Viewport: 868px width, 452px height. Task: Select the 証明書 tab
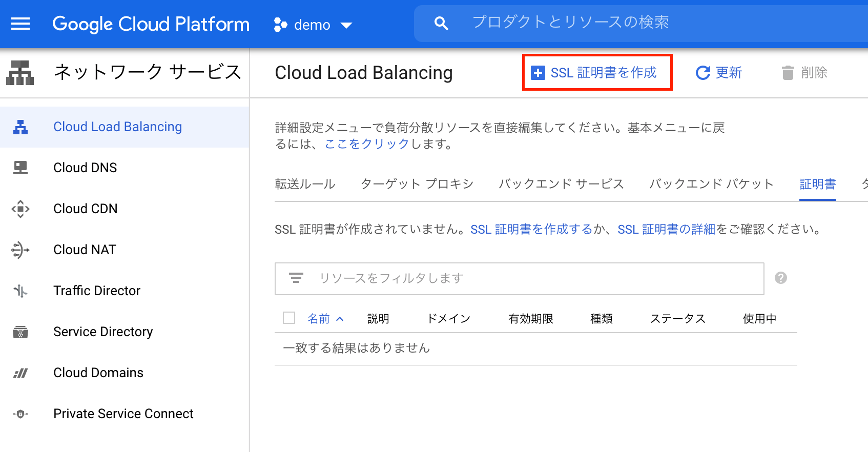click(818, 184)
